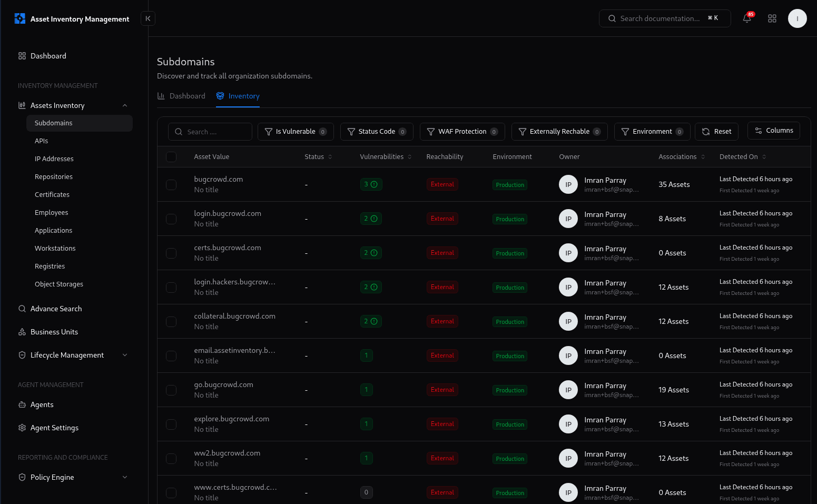Toggle the select-all header checkbox
The height and width of the screenshot is (504, 817).
[x=171, y=157]
